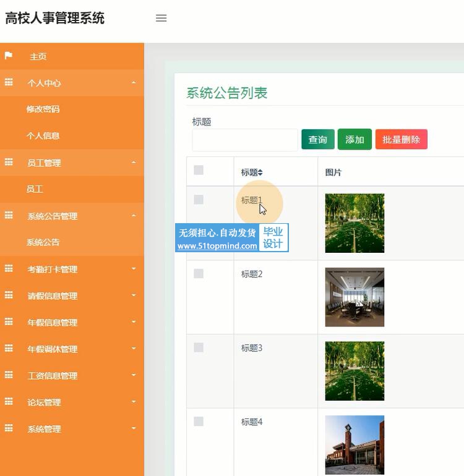Viewport: 464px width, 476px height.
Task: Focus the 标题 search input field
Action: [x=245, y=140]
